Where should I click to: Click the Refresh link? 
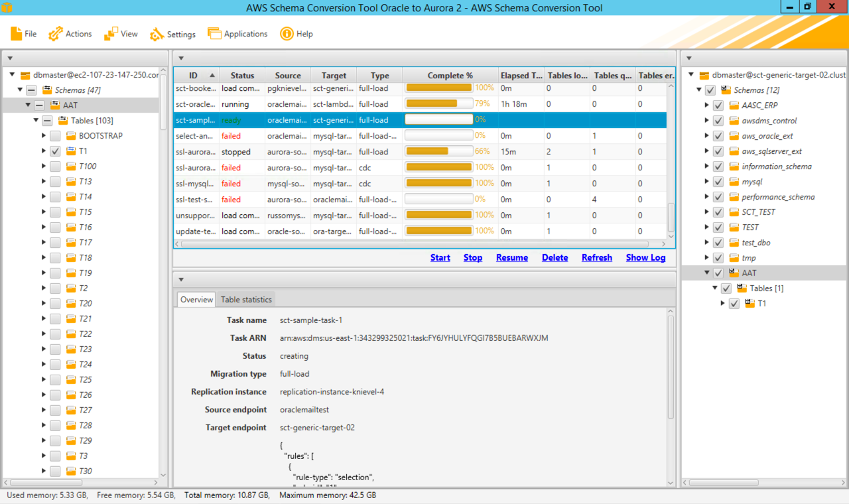[x=597, y=258]
